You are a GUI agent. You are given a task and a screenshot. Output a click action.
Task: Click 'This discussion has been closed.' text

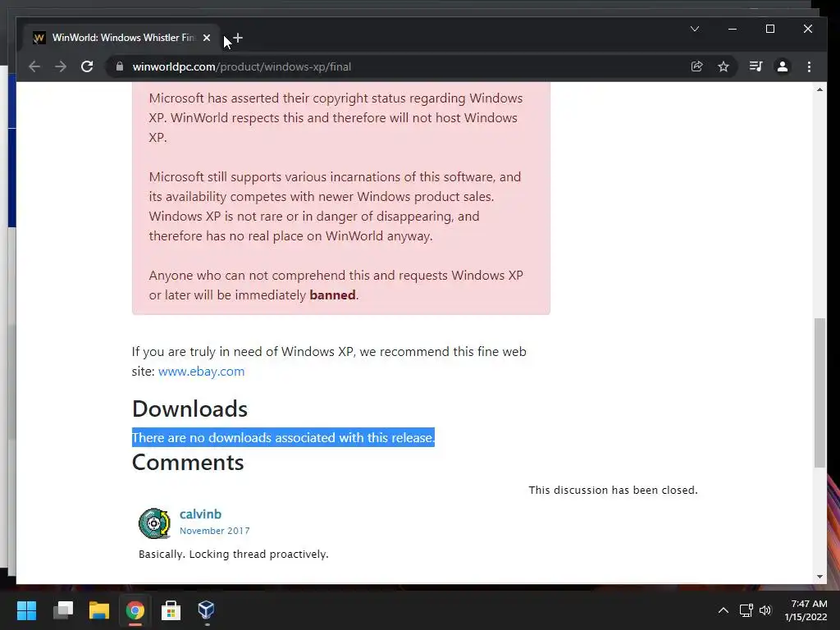(x=614, y=491)
